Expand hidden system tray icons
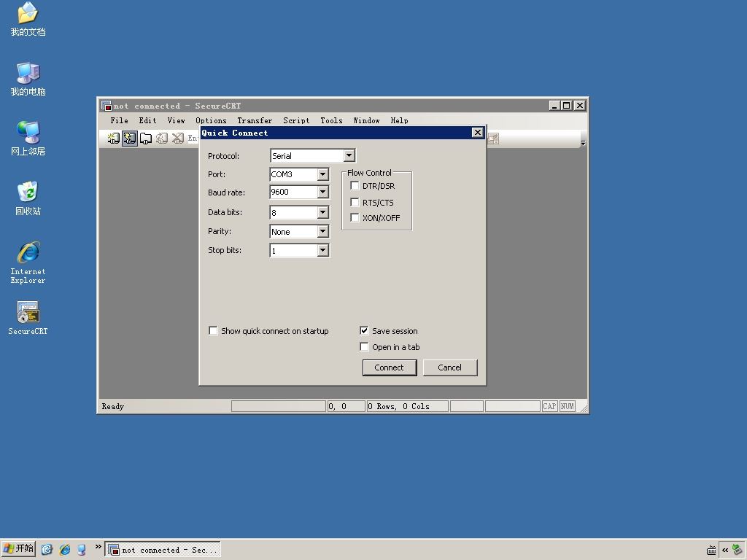 pos(725,550)
